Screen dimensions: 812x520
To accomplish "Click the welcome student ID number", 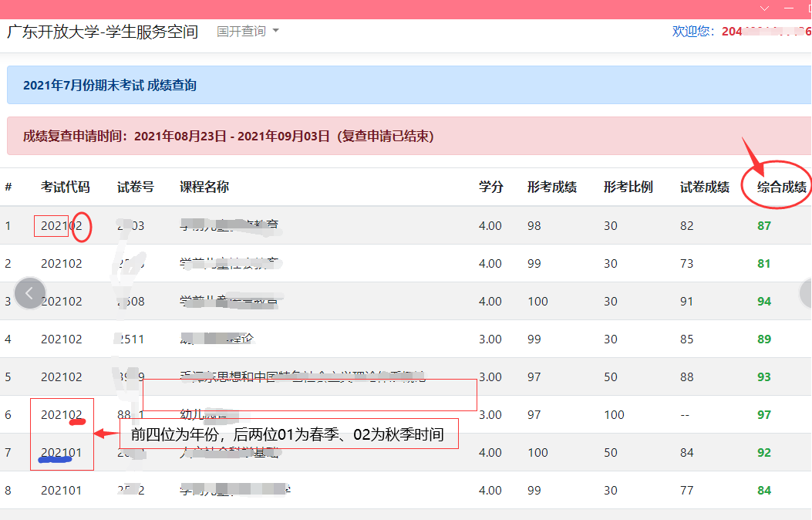I will (x=765, y=32).
